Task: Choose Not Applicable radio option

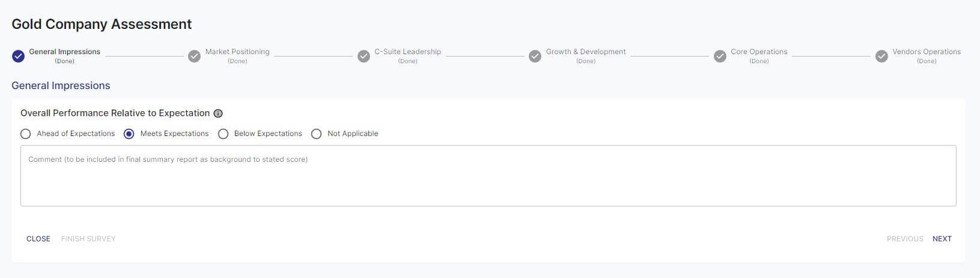Action: (316, 134)
